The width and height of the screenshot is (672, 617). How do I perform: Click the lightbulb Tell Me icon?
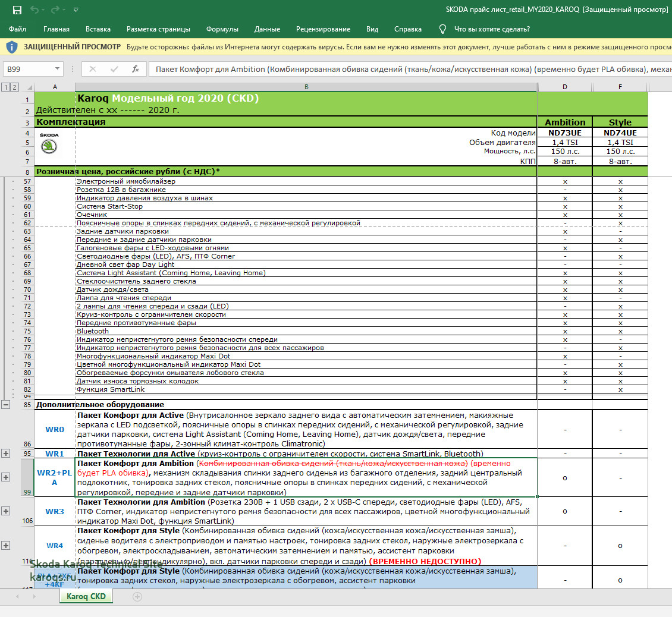click(442, 29)
